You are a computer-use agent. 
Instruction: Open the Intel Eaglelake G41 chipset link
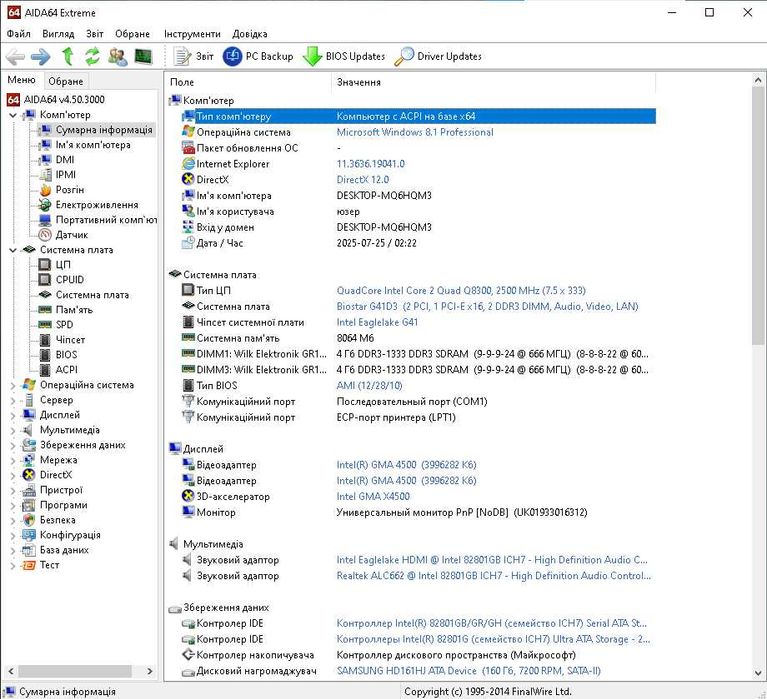click(x=377, y=322)
